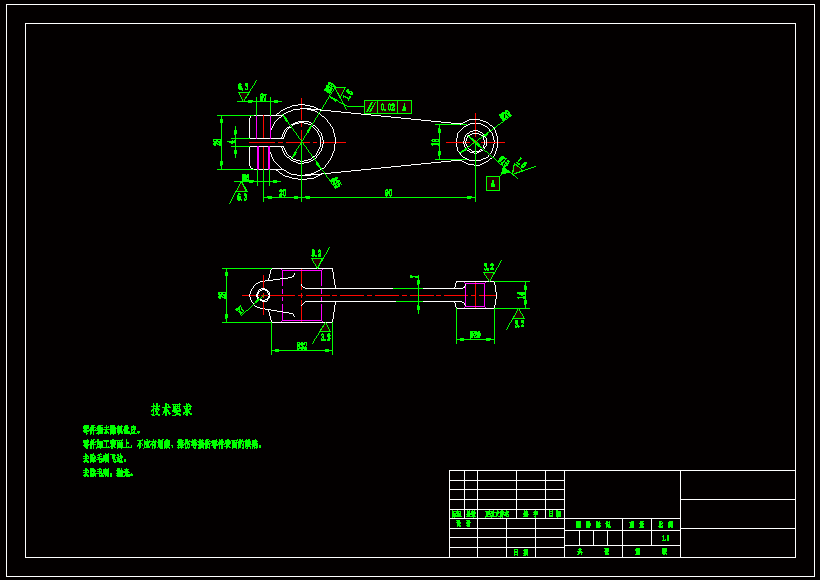
Task: Click the 18 vertical dimension text
Action: tap(435, 142)
